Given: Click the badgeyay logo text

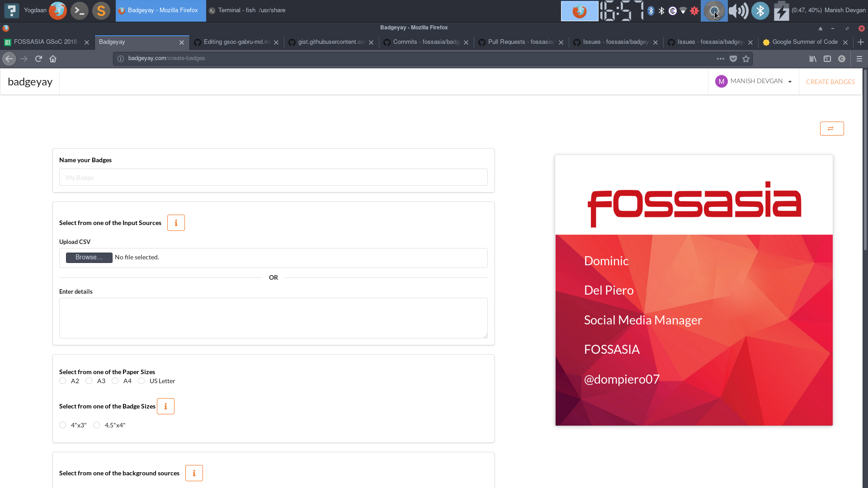Looking at the screenshot, I should pos(30,82).
